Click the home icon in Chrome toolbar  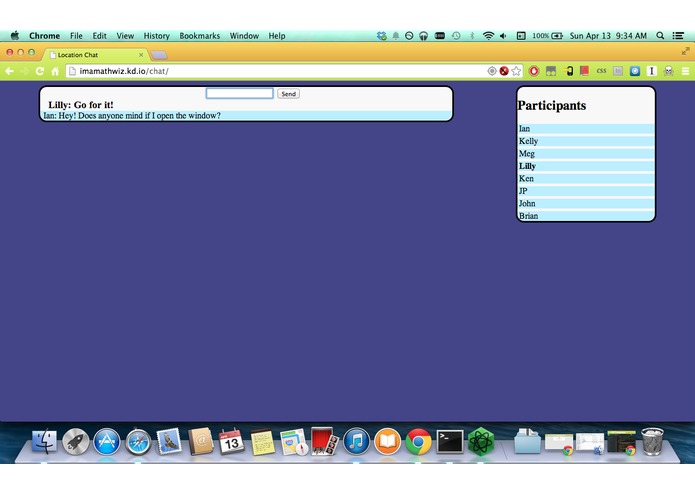(55, 71)
